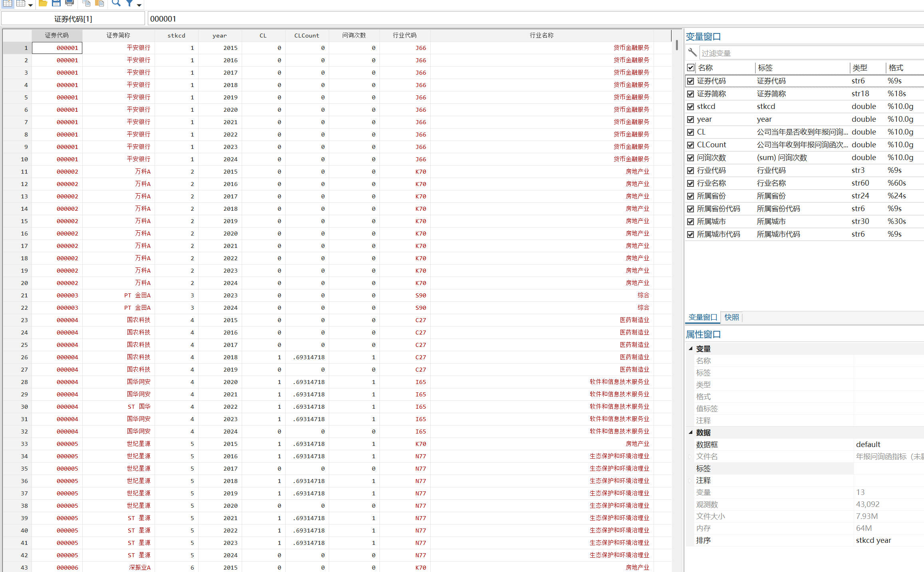Click the year column header
The height and width of the screenshot is (572, 924).
[219, 36]
